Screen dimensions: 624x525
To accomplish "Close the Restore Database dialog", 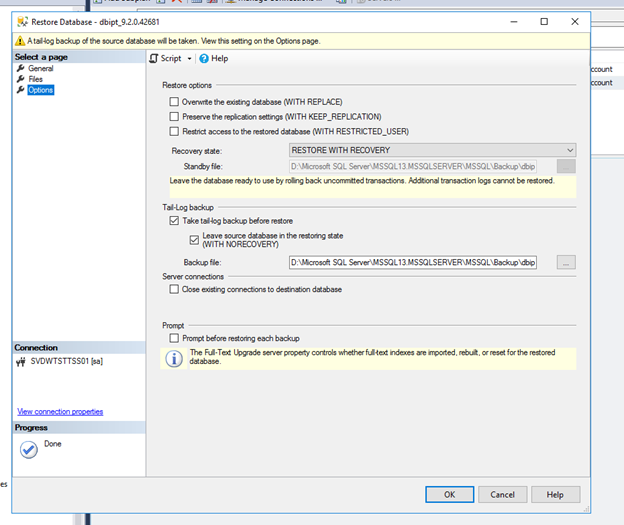I will click(x=575, y=21).
